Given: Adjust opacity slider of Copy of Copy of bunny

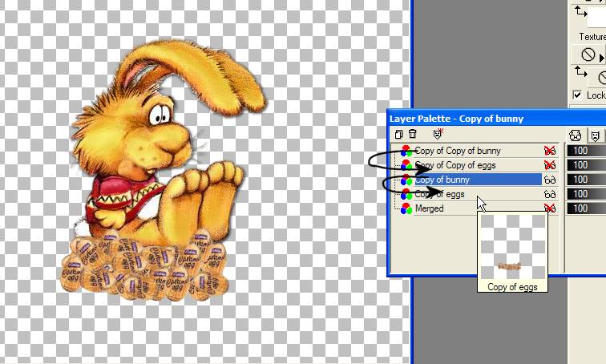Looking at the screenshot, I should (586, 151).
